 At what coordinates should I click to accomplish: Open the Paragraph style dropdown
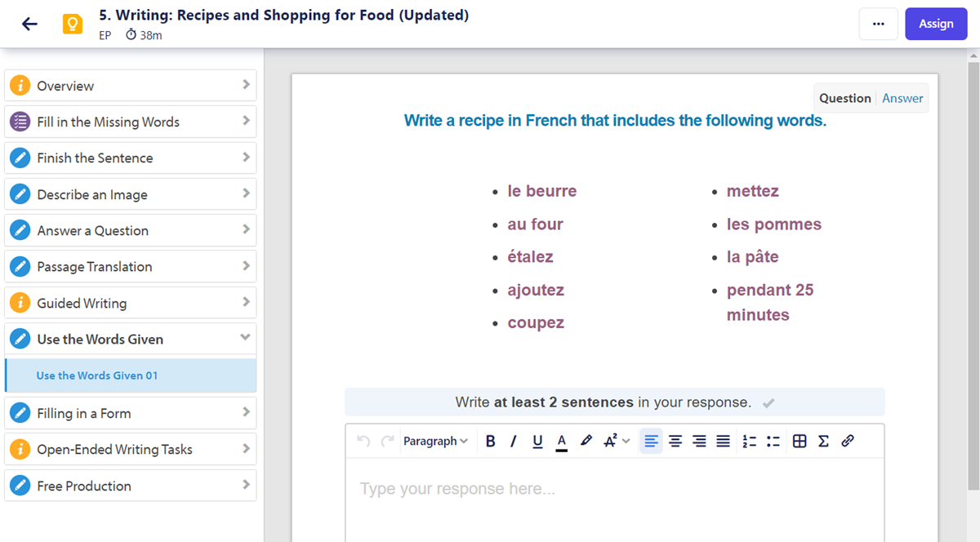tap(435, 441)
